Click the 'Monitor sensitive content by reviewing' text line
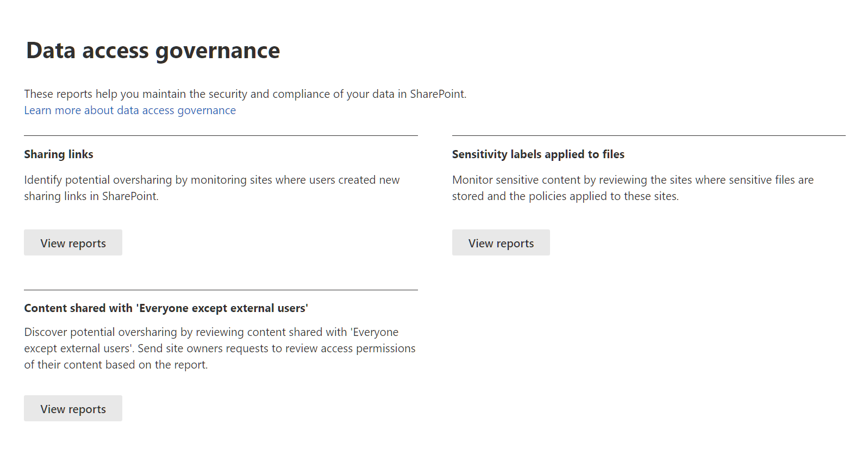The image size is (868, 455). [x=632, y=180]
